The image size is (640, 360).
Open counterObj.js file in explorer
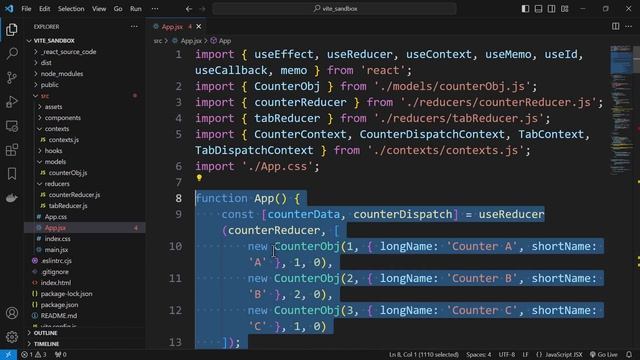85,173
